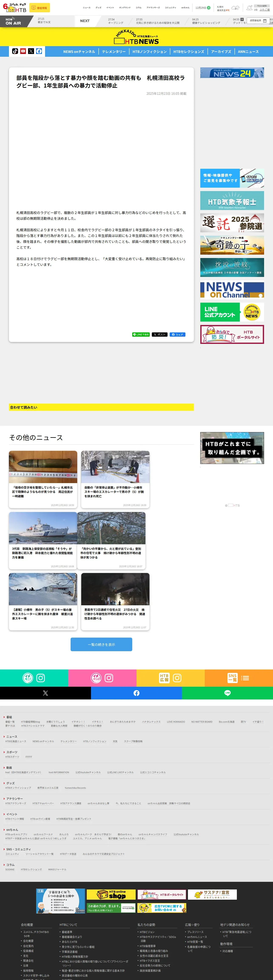Expand the グッズ footer section arrow
This screenshot has width=273, height=980.
pyautogui.click(x=4, y=783)
